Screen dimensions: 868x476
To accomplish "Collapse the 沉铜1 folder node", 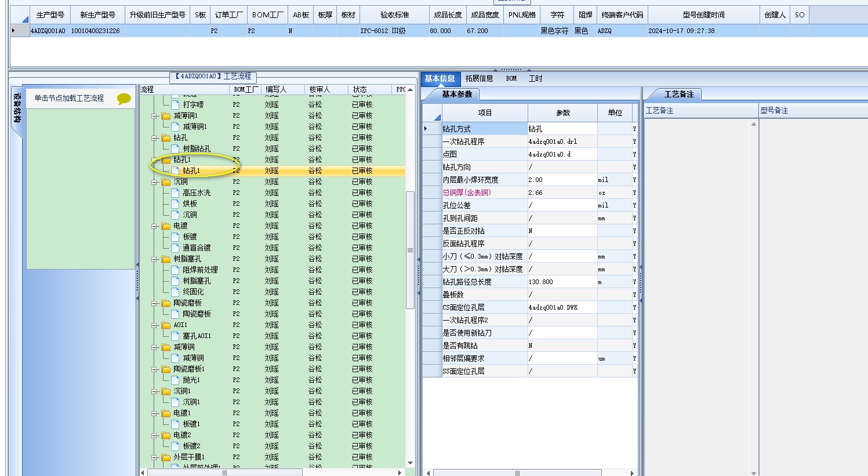I will click(x=155, y=391).
